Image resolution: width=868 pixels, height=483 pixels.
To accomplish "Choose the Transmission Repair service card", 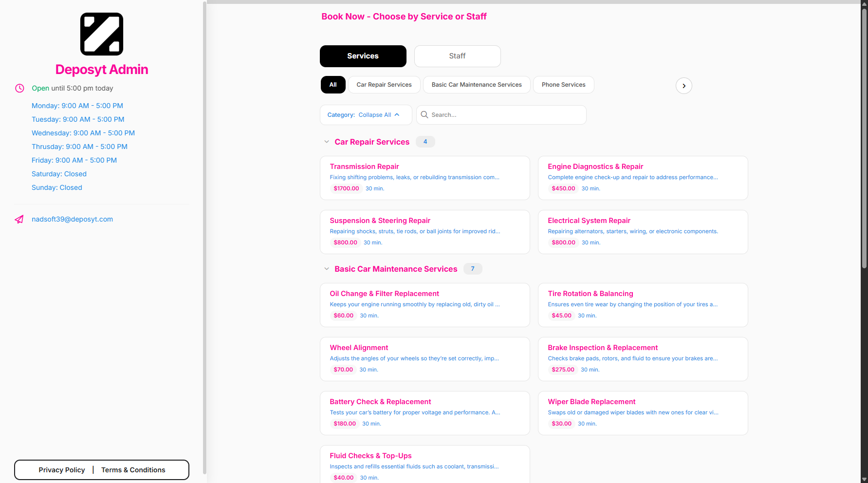I will click(x=425, y=178).
